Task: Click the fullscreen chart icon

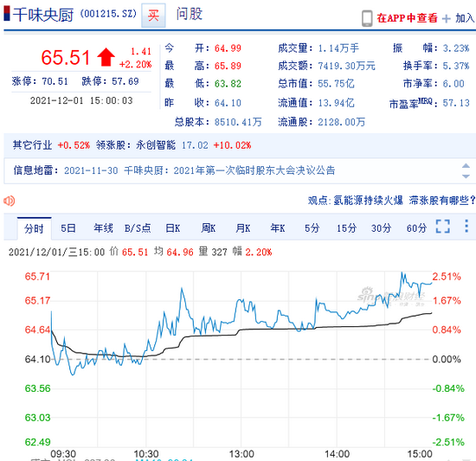Action: click(442, 227)
